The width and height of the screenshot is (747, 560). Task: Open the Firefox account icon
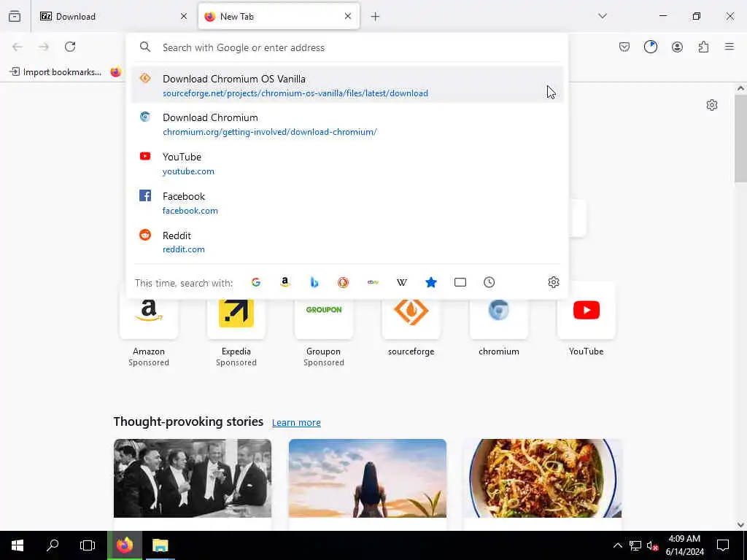pyautogui.click(x=677, y=47)
